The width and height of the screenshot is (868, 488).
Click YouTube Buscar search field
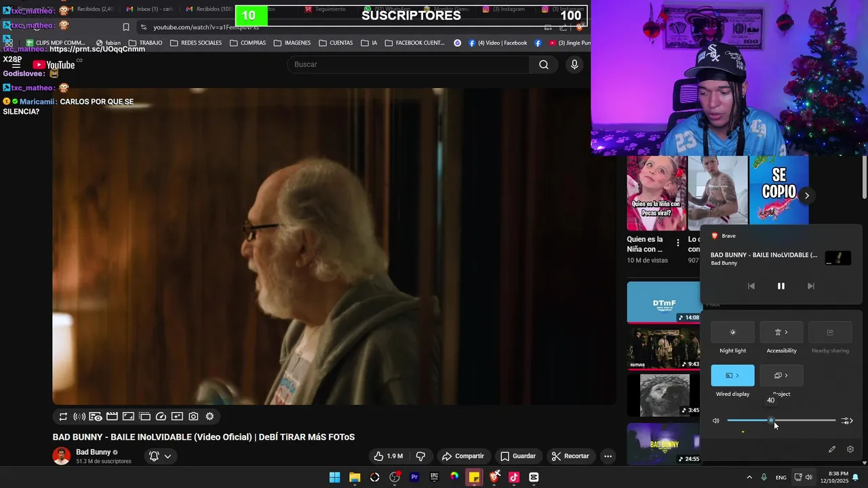click(408, 64)
